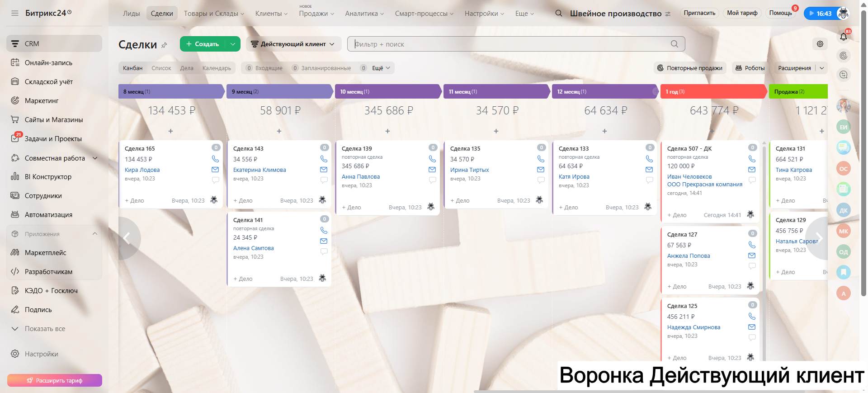Screen dimensions: 868x393
Task: Open the hamburger menu beside the Битрикс24 logo
Action: pyautogui.click(x=15, y=13)
